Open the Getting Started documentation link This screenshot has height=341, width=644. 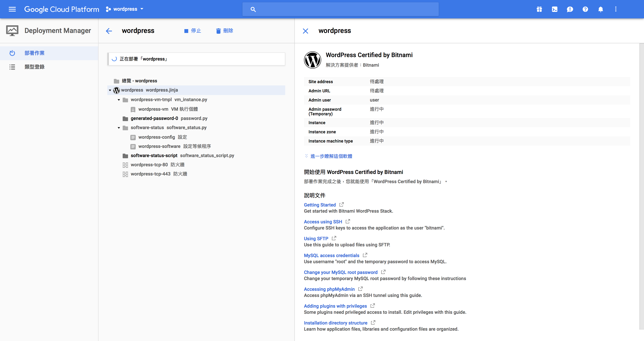(x=320, y=205)
